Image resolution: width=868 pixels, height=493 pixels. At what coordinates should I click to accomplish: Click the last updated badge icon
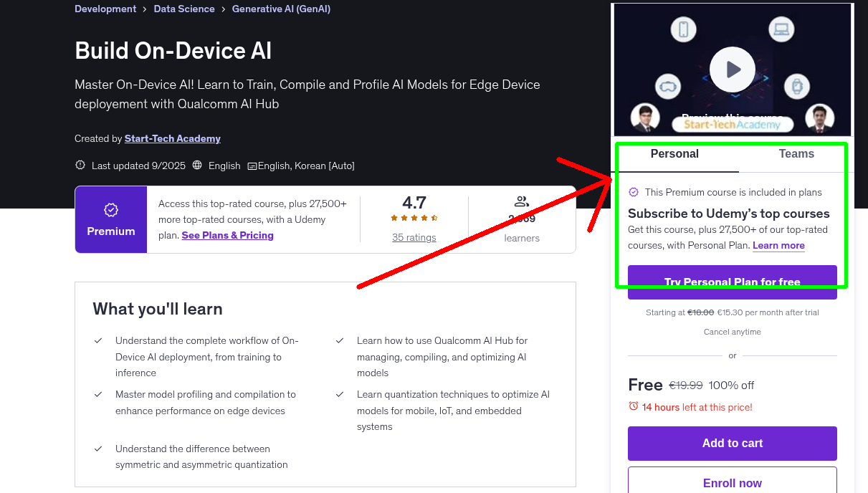point(80,166)
